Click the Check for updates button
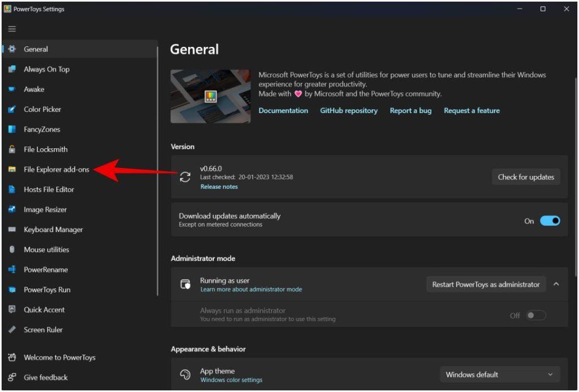 [526, 177]
